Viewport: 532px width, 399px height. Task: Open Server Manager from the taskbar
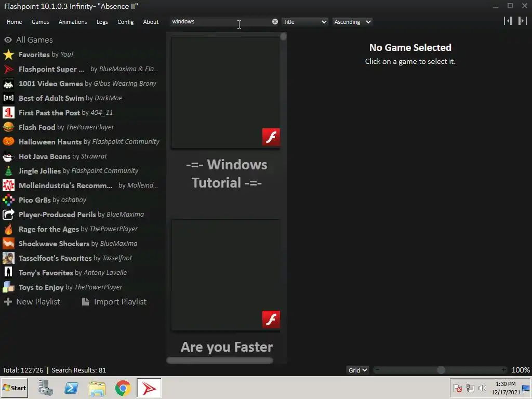[x=46, y=388]
